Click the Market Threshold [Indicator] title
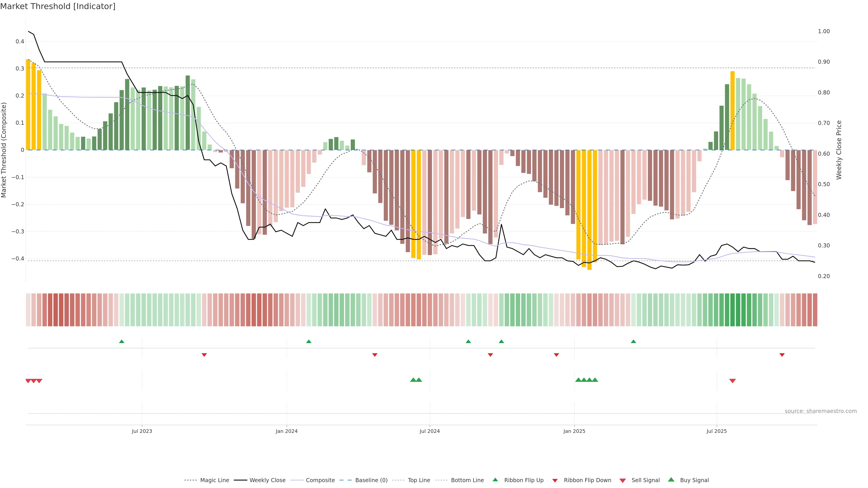 [x=58, y=6]
